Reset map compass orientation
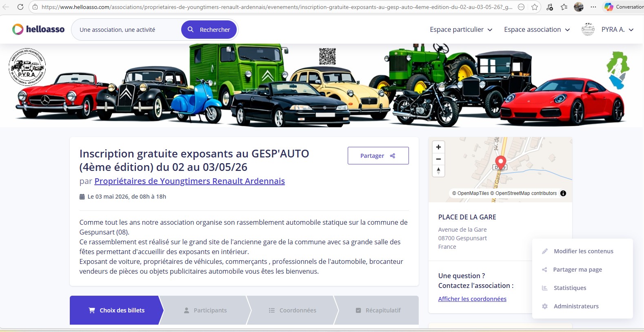The image size is (644, 332). (438, 171)
